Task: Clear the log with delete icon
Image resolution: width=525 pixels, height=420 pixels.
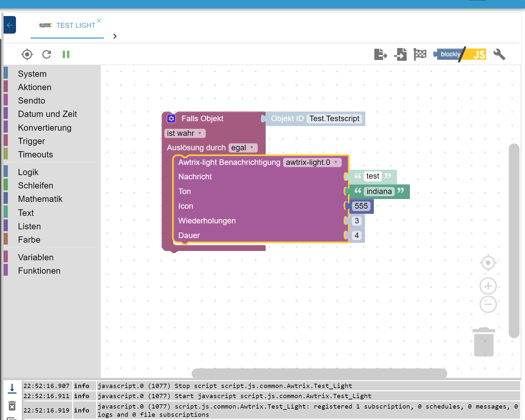Action: pos(12,406)
